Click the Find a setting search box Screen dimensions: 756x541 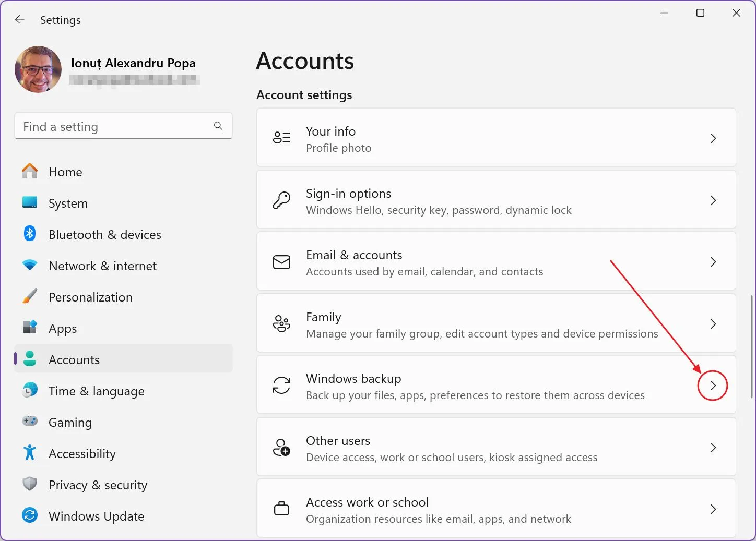(123, 126)
